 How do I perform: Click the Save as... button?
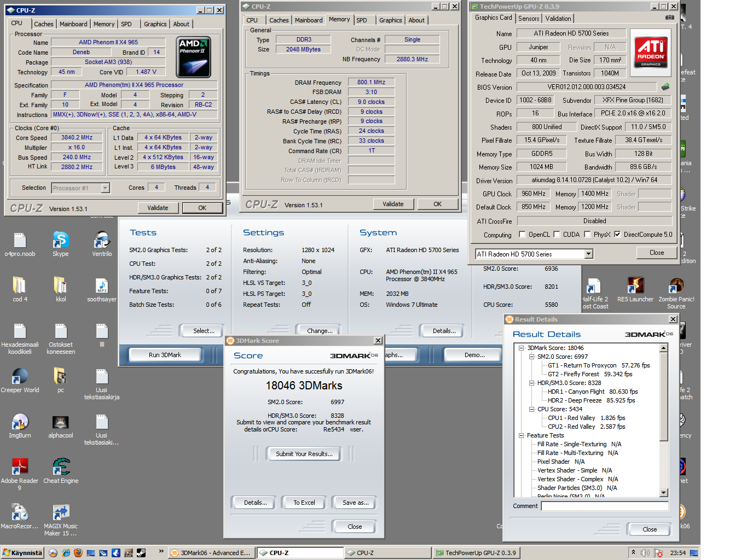tap(355, 503)
